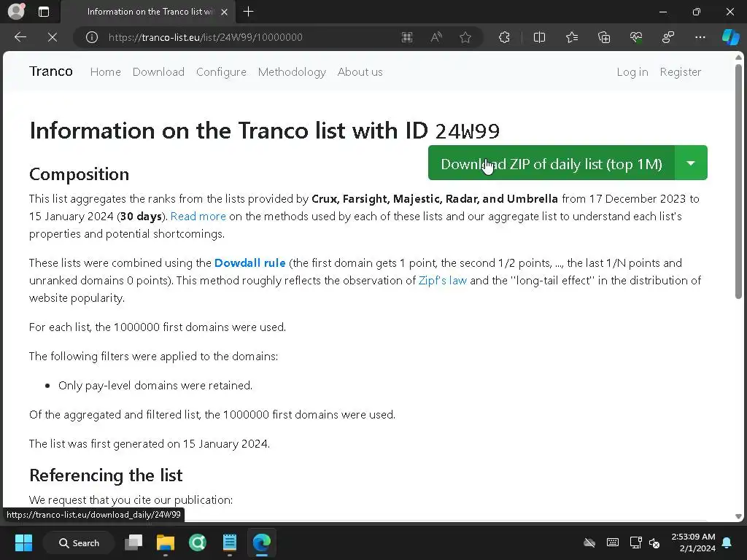Open taskbar Search box
747x560 pixels.
tap(79, 542)
